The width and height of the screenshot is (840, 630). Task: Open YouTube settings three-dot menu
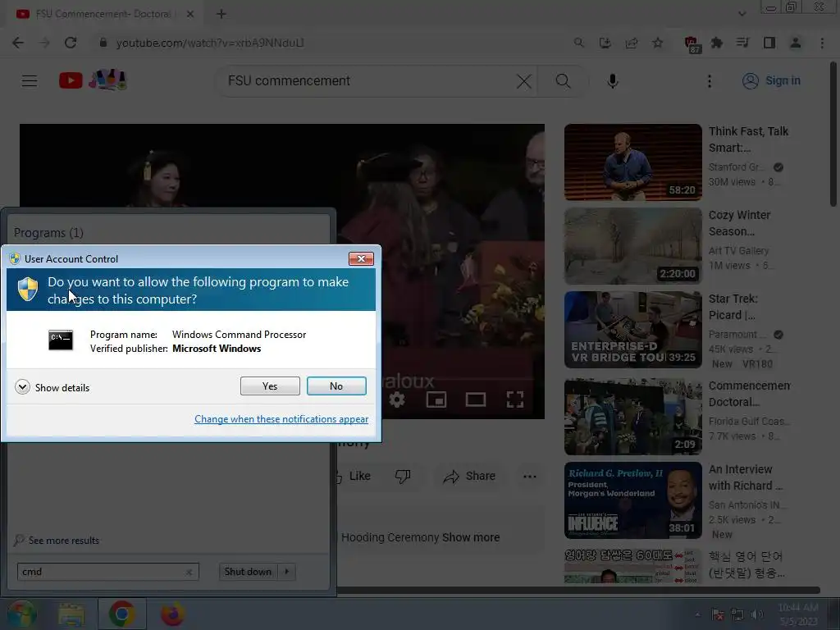click(x=710, y=81)
